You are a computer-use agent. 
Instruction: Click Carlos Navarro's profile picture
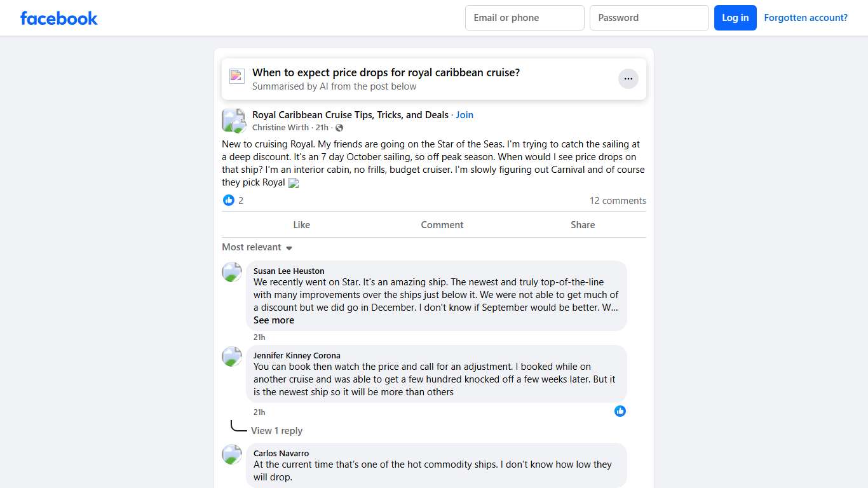coord(232,454)
